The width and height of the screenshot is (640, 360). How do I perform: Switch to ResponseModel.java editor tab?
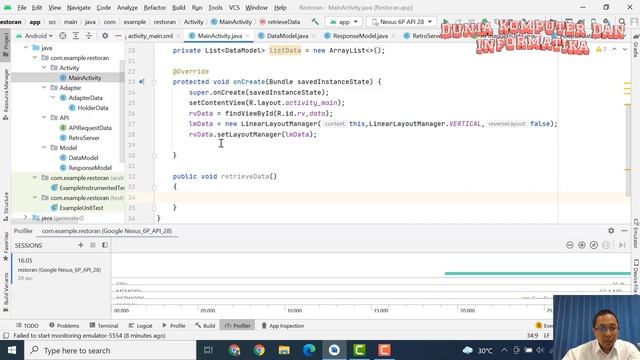pyautogui.click(x=360, y=36)
